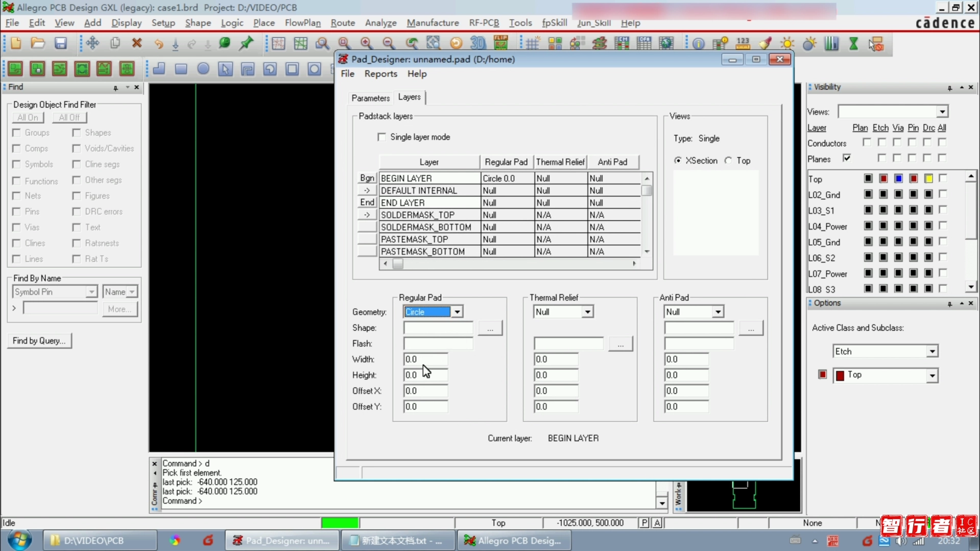
Task: Select the XSection view radio button
Action: [x=678, y=160]
